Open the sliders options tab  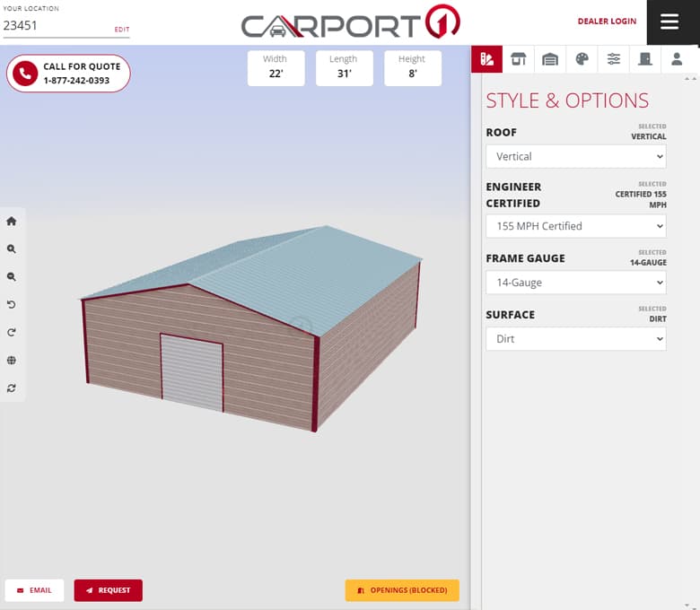[x=613, y=59]
